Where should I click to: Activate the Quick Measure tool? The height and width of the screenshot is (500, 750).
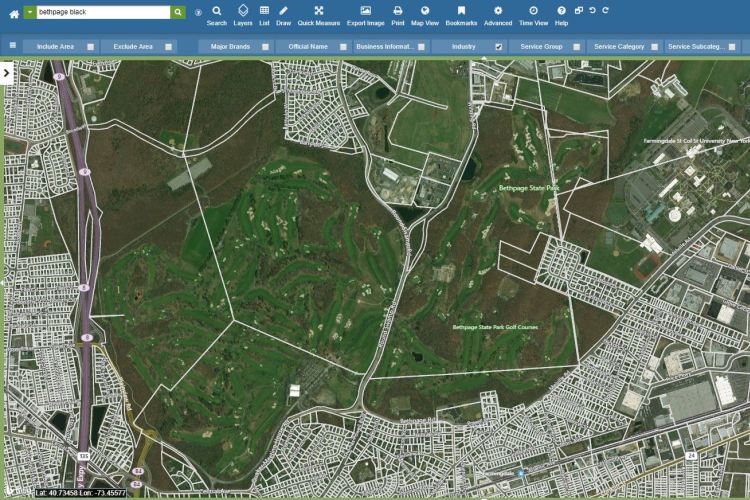coord(319,16)
